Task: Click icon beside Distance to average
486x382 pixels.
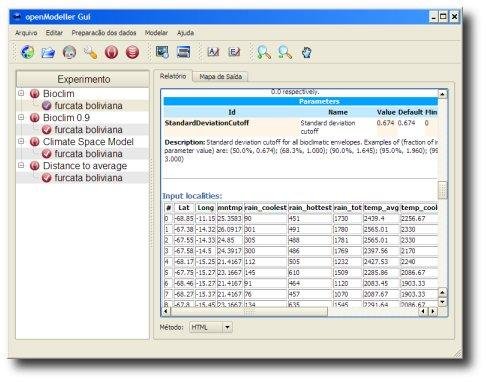Action: 35,166
